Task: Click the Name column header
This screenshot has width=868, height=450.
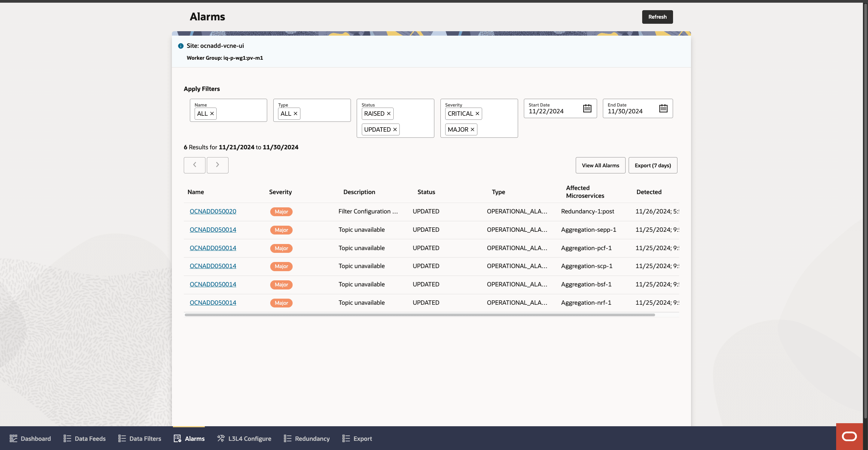Action: click(196, 192)
